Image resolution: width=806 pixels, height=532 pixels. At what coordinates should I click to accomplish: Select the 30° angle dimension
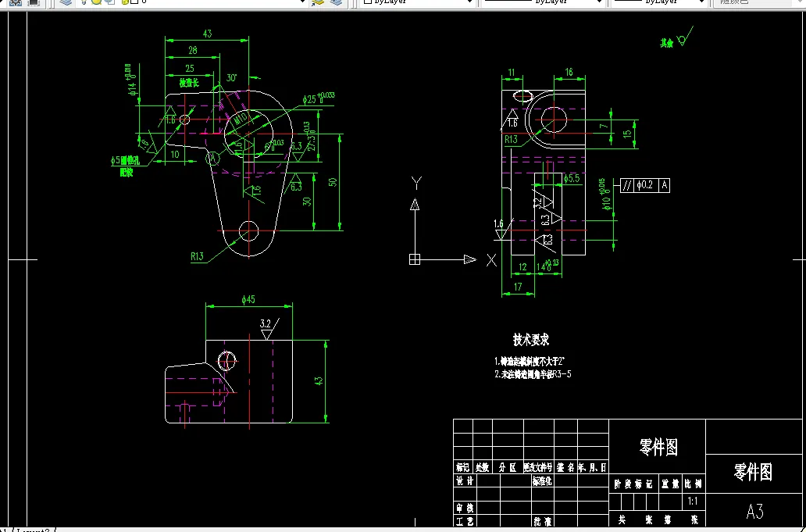(x=231, y=77)
